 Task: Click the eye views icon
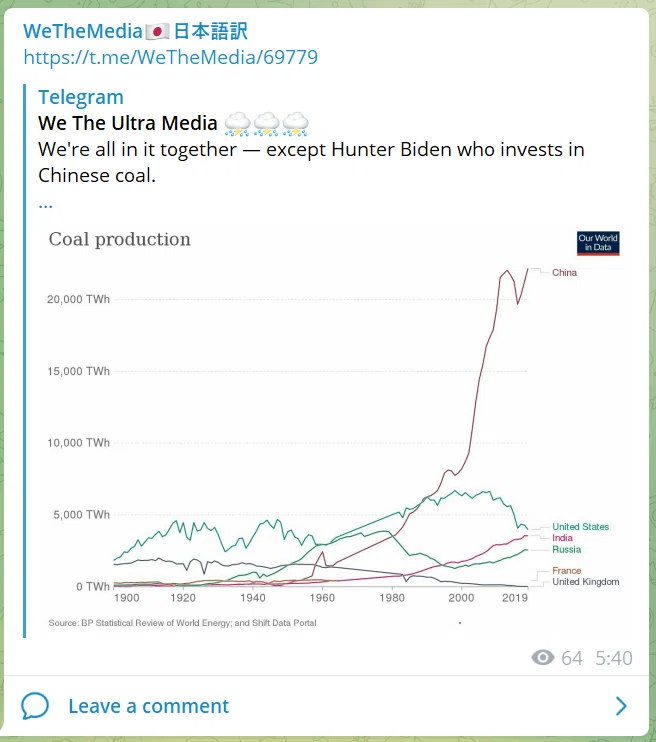(542, 658)
